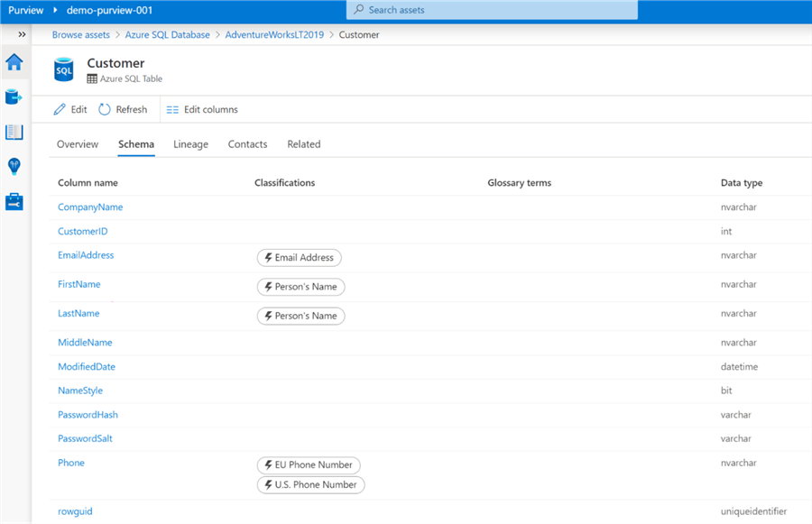Refresh the Customer asset page
This screenshot has height=524, width=812.
pyautogui.click(x=123, y=109)
